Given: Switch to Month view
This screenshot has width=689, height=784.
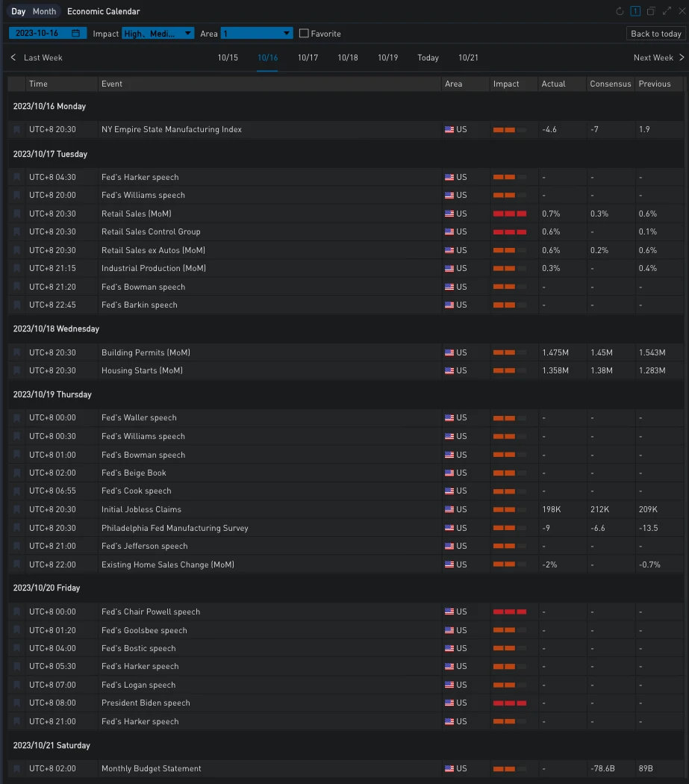Looking at the screenshot, I should point(44,11).
